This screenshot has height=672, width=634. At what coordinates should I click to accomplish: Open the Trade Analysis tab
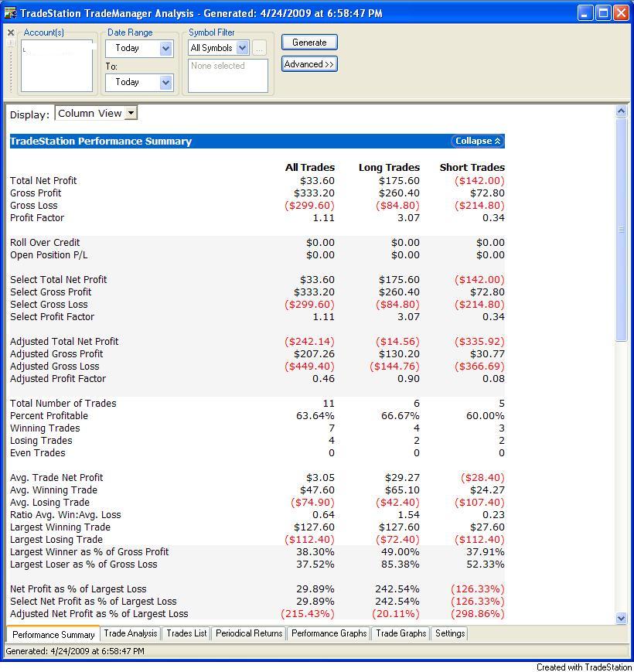coord(131,633)
